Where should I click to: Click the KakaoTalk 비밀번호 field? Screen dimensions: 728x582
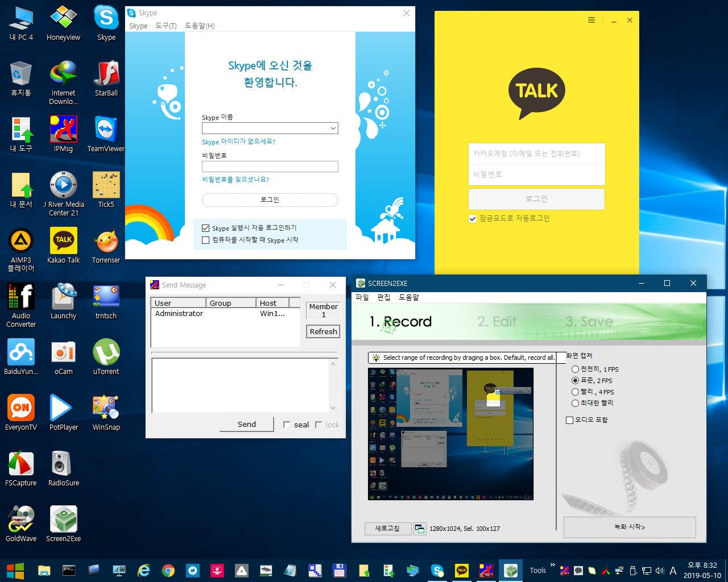(536, 174)
